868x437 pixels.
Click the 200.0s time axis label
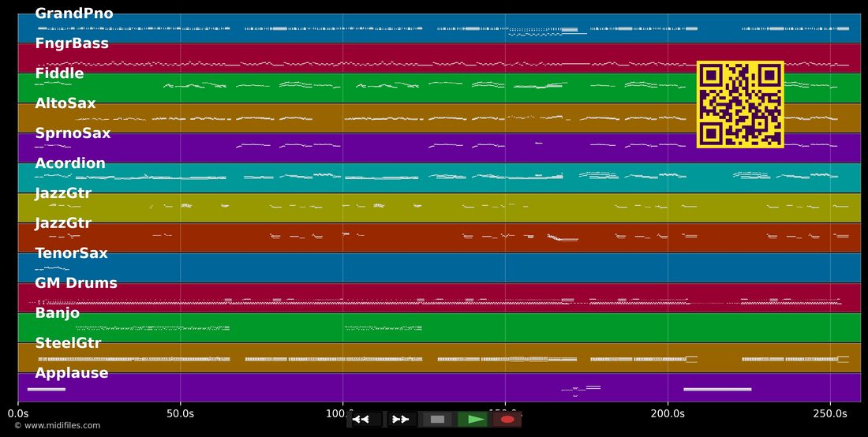tap(668, 413)
